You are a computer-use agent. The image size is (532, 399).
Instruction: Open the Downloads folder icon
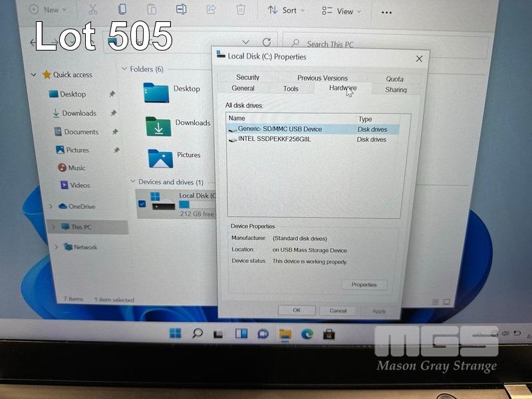tap(158, 126)
